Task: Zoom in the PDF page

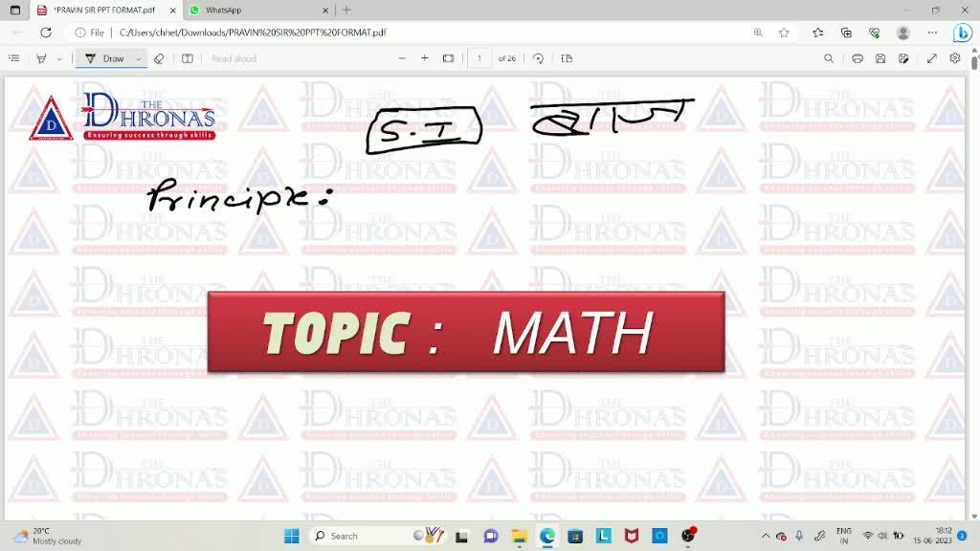Action: tap(425, 58)
